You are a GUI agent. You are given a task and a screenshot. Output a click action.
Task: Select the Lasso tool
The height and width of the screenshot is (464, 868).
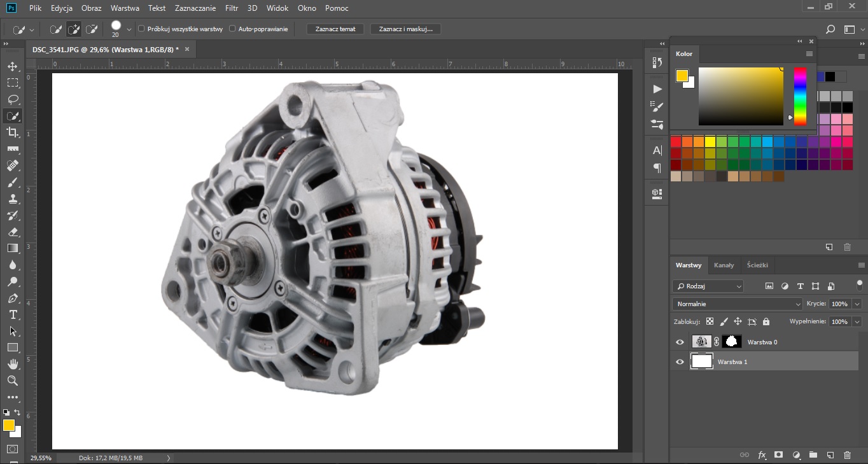13,99
